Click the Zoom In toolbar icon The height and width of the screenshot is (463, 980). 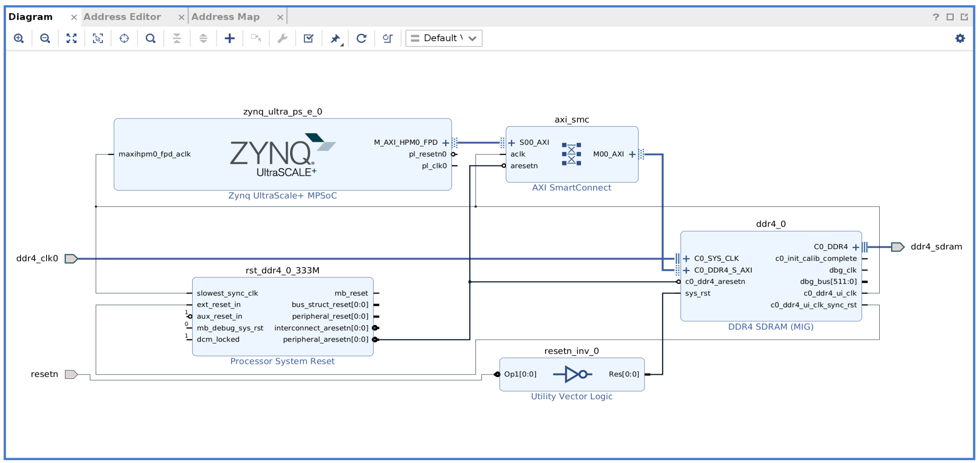[x=19, y=38]
